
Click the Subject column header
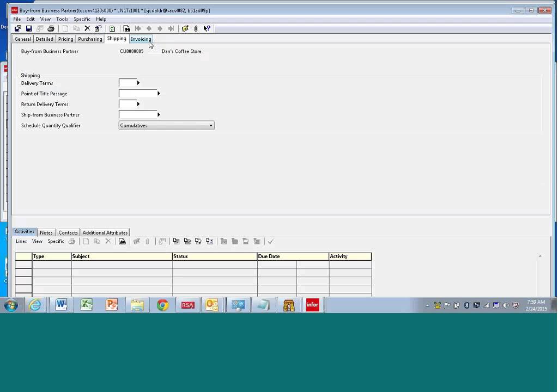tap(122, 256)
